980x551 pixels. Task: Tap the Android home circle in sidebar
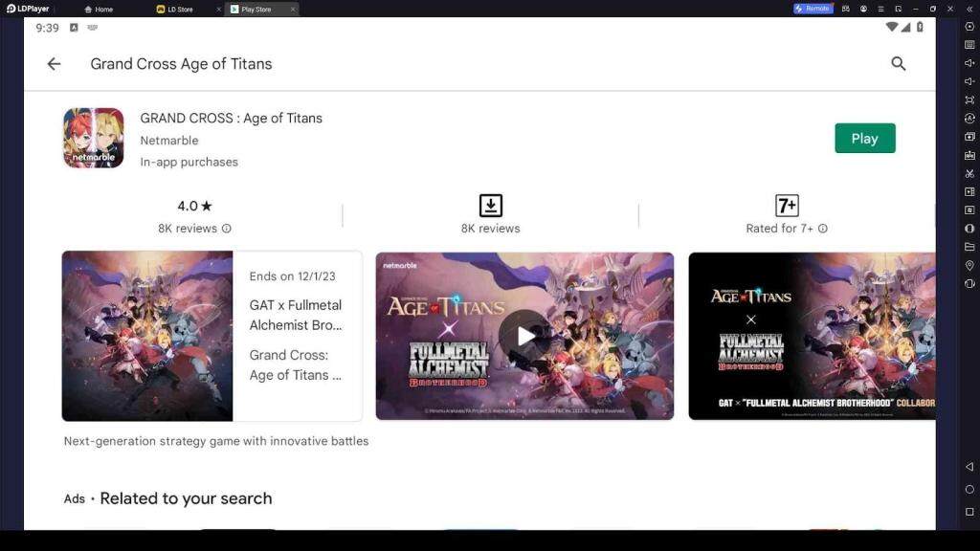tap(969, 489)
